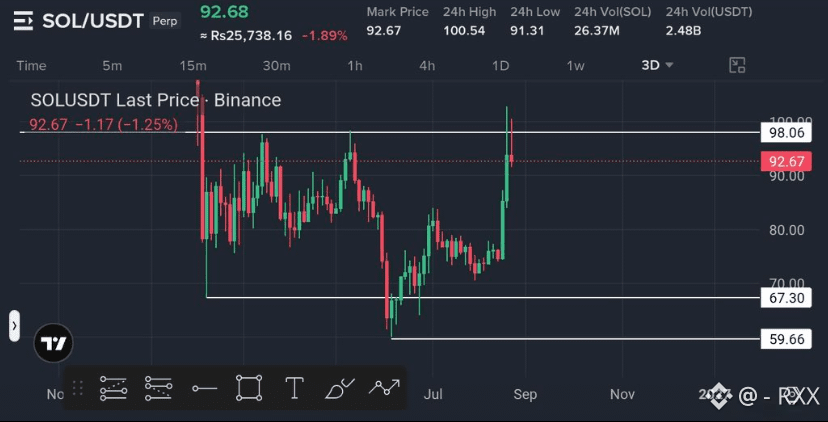Switch to 15m timeframe
The height and width of the screenshot is (422, 828).
[193, 65]
